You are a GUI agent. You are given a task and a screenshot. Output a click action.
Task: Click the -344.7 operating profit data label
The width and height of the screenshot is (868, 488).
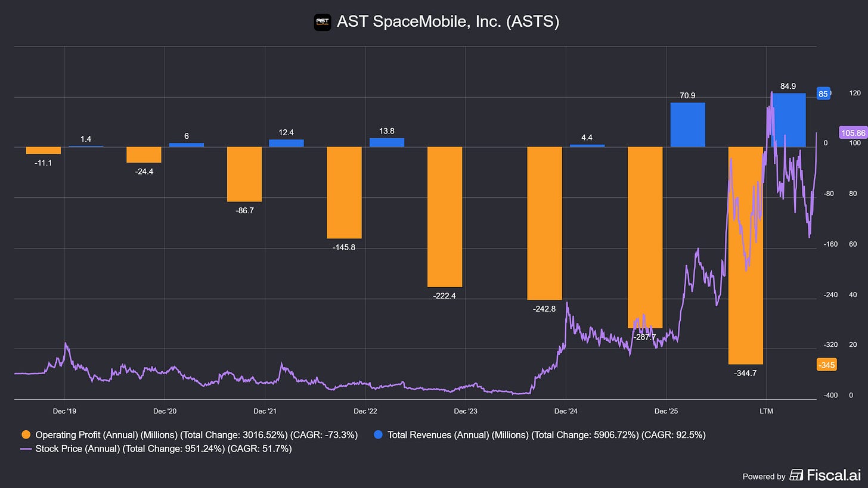pos(746,373)
